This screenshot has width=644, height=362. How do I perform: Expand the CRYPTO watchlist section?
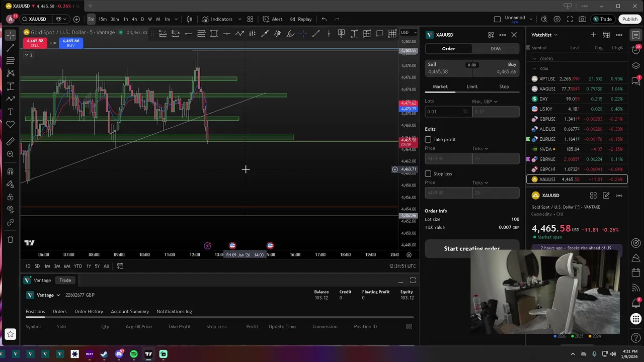[x=534, y=59]
